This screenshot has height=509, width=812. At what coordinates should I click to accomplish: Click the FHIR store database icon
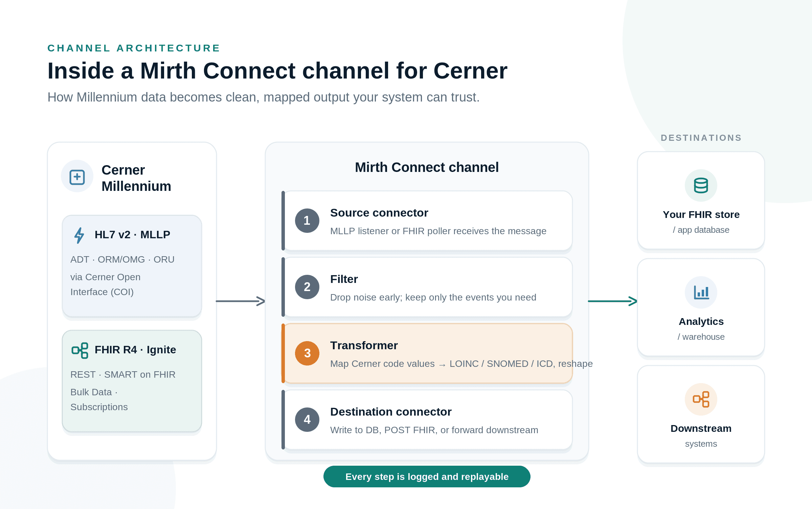pos(701,185)
